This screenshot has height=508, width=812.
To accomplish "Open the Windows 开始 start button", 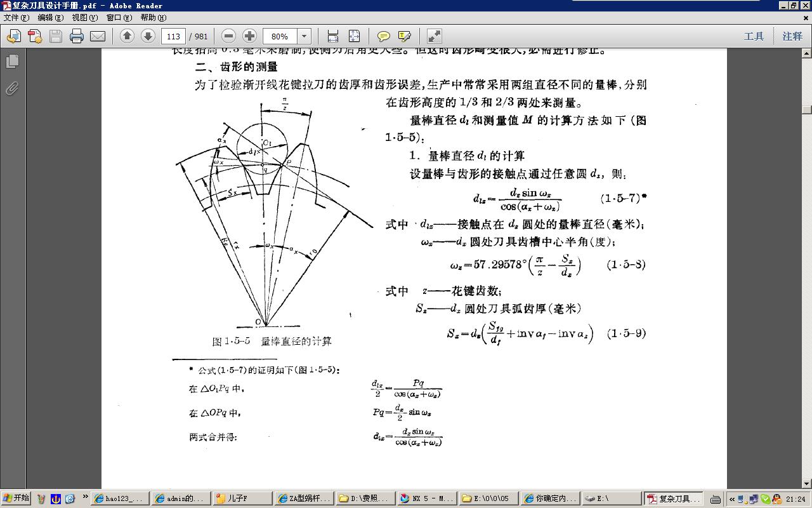I will coord(16,498).
